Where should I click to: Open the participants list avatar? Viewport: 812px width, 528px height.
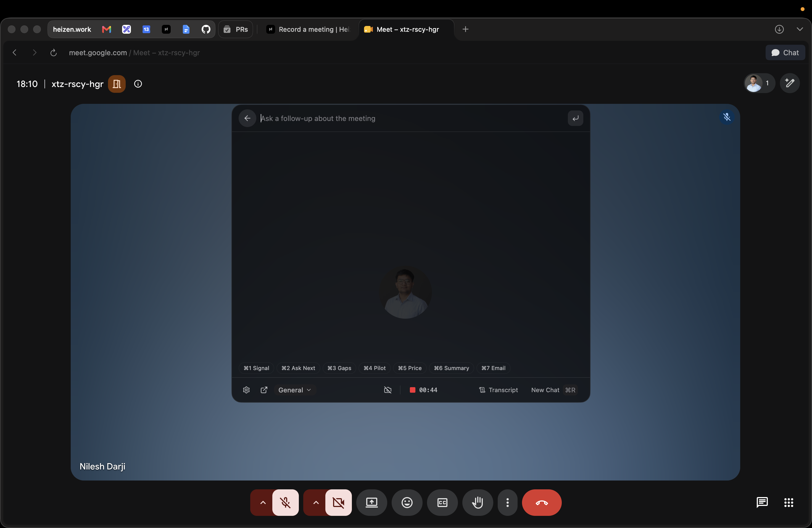(x=759, y=83)
